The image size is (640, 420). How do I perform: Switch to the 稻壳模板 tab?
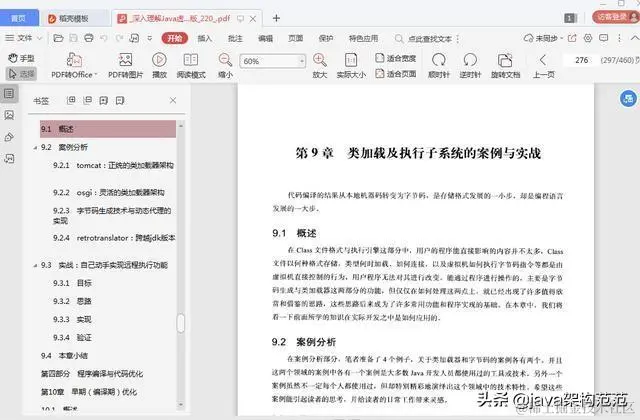tap(74, 18)
